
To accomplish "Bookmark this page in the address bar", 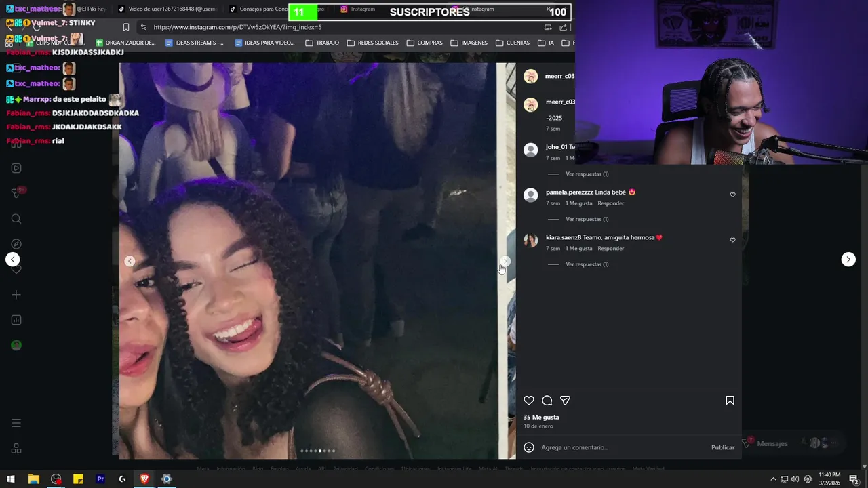I will click(125, 27).
